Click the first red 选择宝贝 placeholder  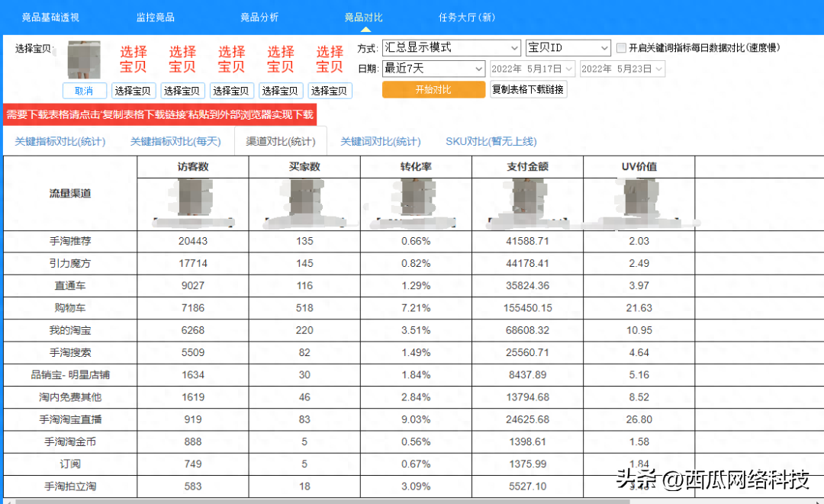(134, 59)
